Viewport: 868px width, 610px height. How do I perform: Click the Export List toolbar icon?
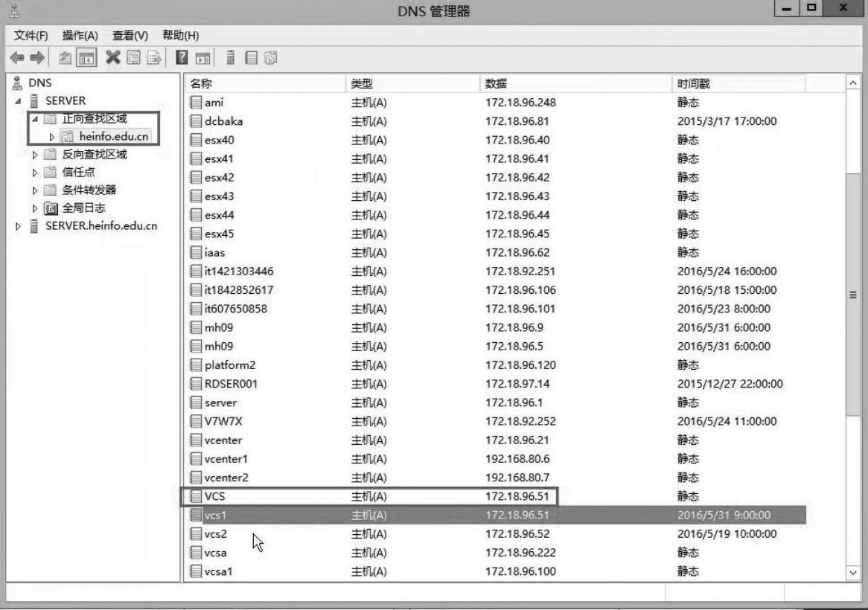click(154, 57)
